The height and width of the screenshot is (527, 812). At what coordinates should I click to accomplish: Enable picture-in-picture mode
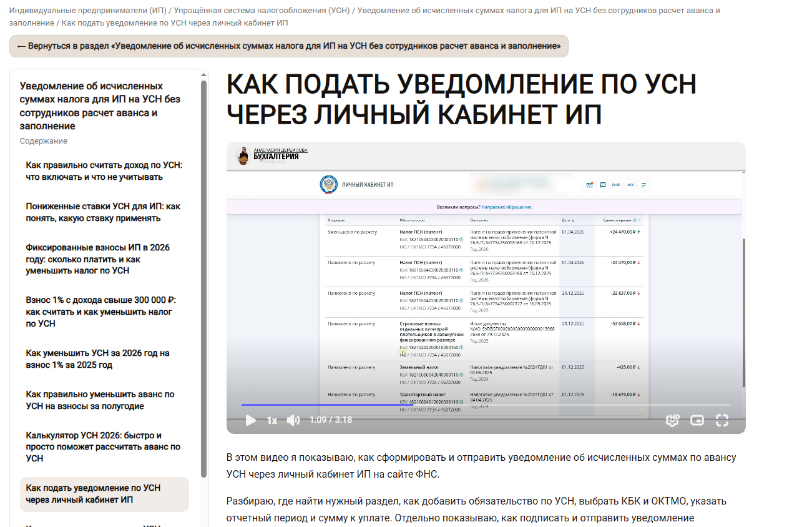point(697,420)
